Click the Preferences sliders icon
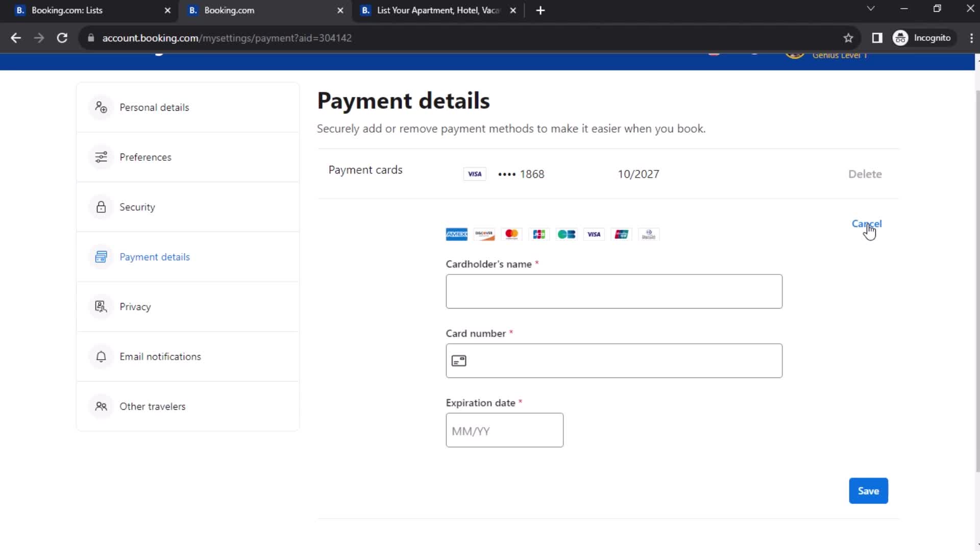This screenshot has height=551, width=980. pos(101,157)
